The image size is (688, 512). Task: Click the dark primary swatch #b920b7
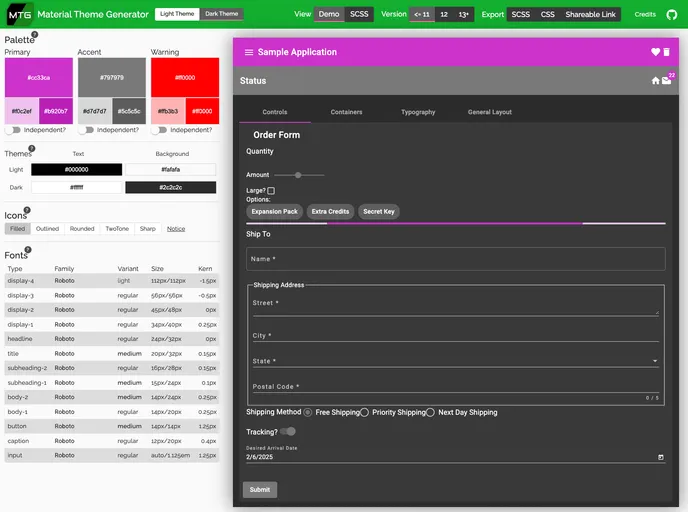point(56,111)
